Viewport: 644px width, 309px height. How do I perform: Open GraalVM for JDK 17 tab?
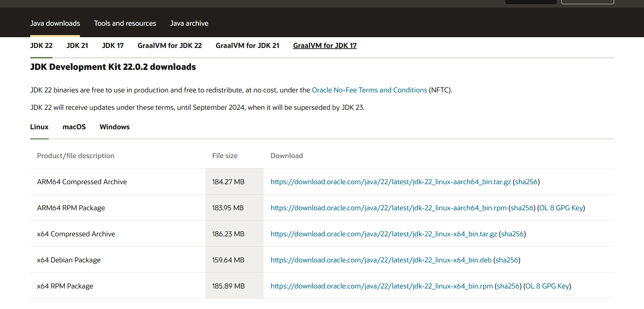(325, 46)
